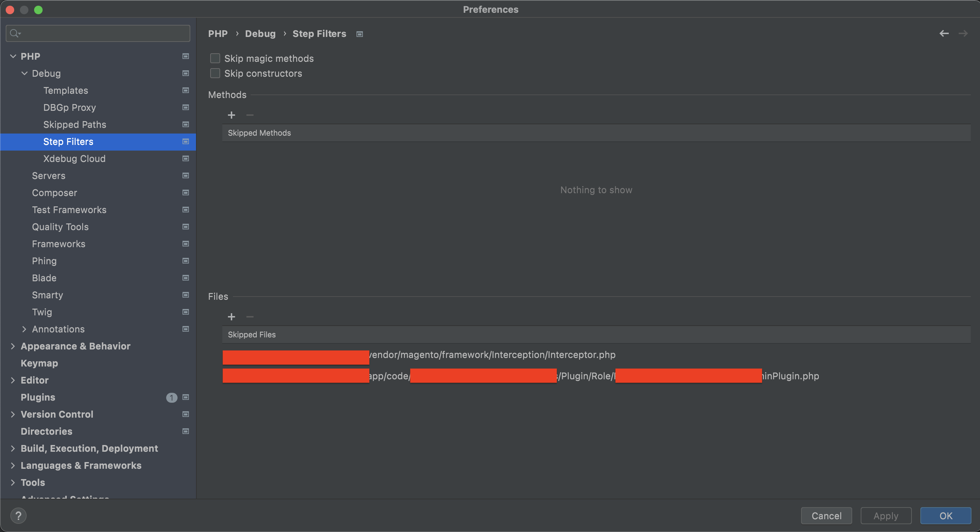Collapse the Debug settings subtree
Screen dimensions: 980x532
[24, 73]
